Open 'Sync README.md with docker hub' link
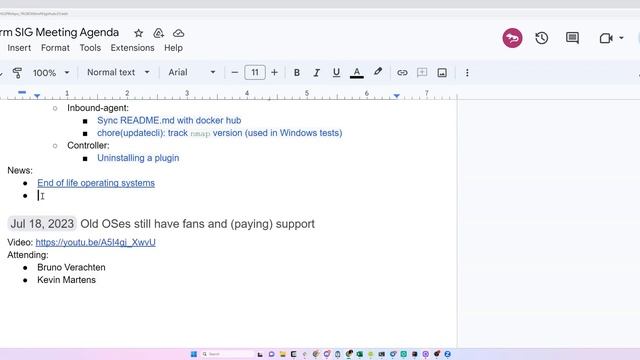640x360 pixels. tap(169, 120)
